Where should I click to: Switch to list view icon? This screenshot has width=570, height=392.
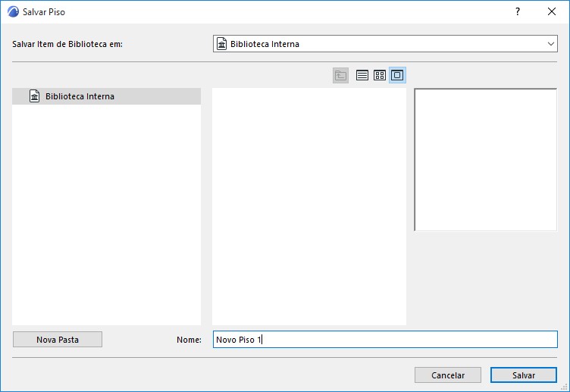(x=362, y=75)
